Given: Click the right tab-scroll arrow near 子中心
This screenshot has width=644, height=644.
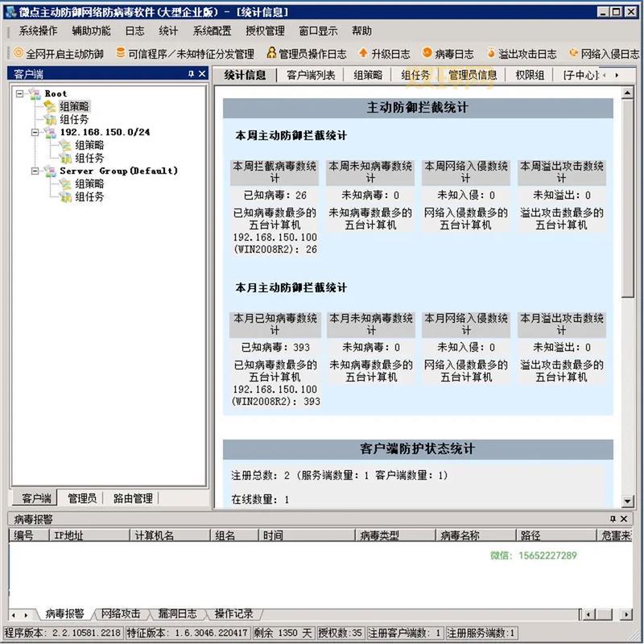Looking at the screenshot, I should pyautogui.click(x=615, y=75).
